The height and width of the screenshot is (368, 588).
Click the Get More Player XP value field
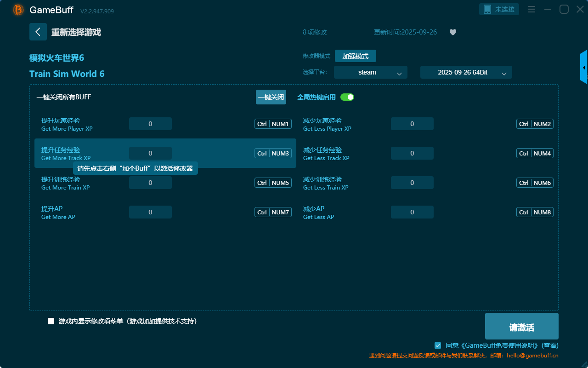150,124
